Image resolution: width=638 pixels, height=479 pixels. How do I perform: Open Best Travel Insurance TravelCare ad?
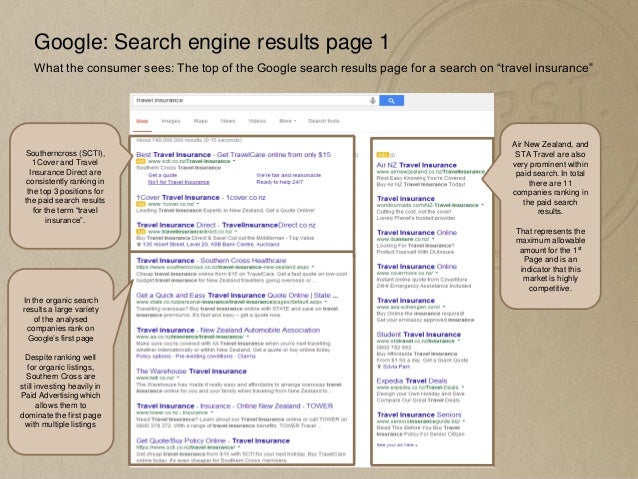coord(234,155)
